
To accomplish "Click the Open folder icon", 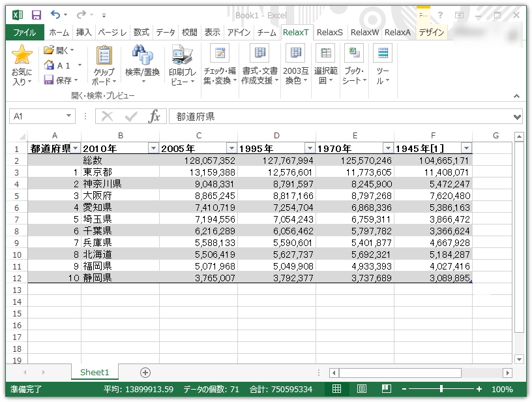I will point(49,50).
